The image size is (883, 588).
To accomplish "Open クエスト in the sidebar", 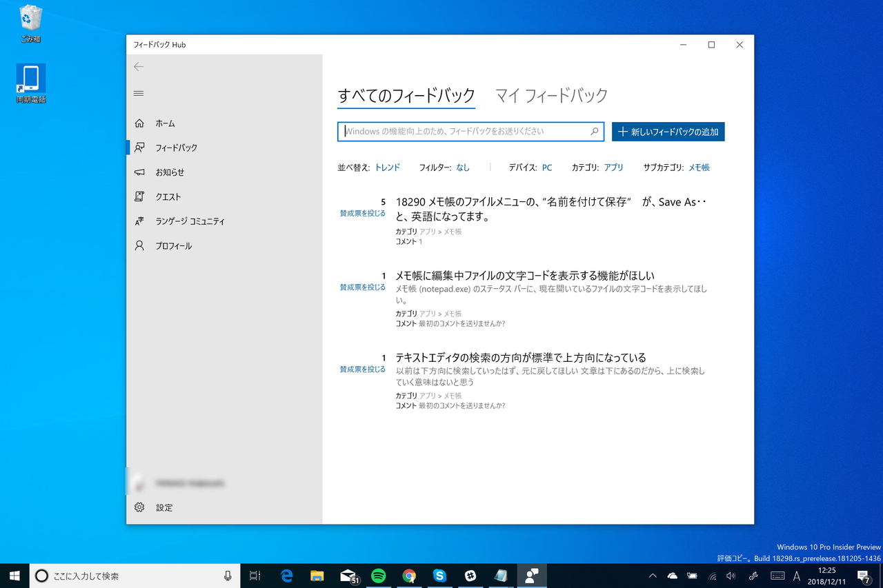I will [224, 196].
